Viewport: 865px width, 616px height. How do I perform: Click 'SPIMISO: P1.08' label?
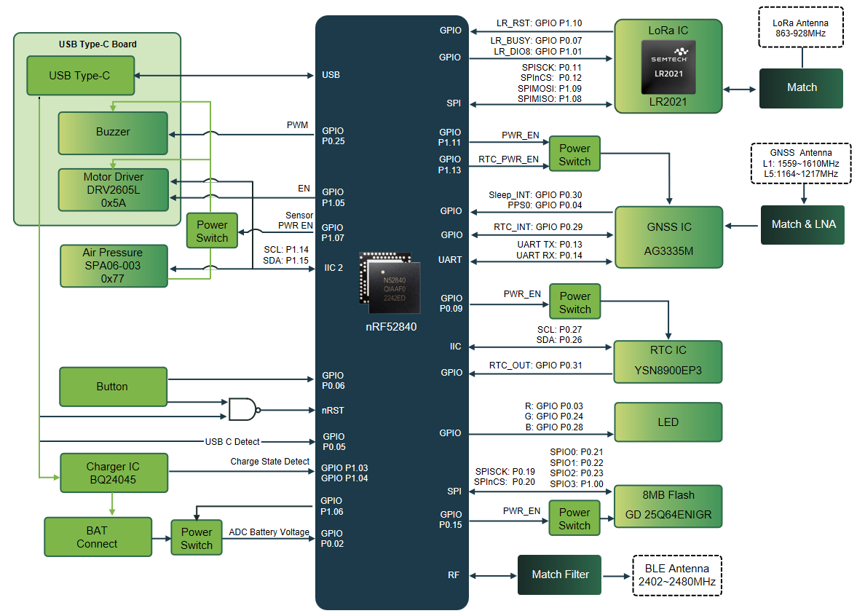click(550, 99)
